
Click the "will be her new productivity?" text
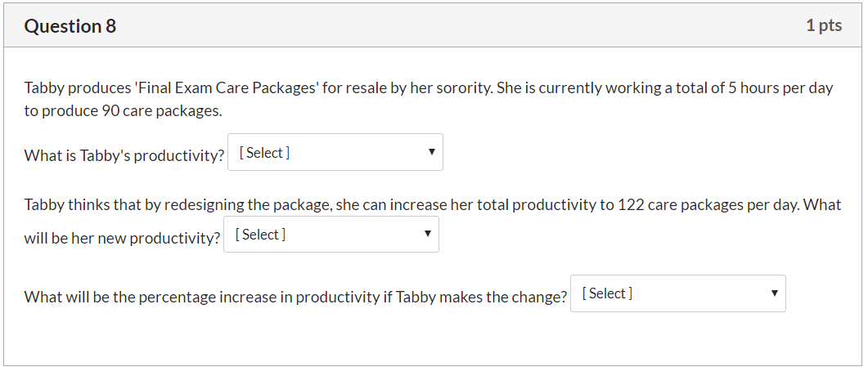[x=123, y=238]
